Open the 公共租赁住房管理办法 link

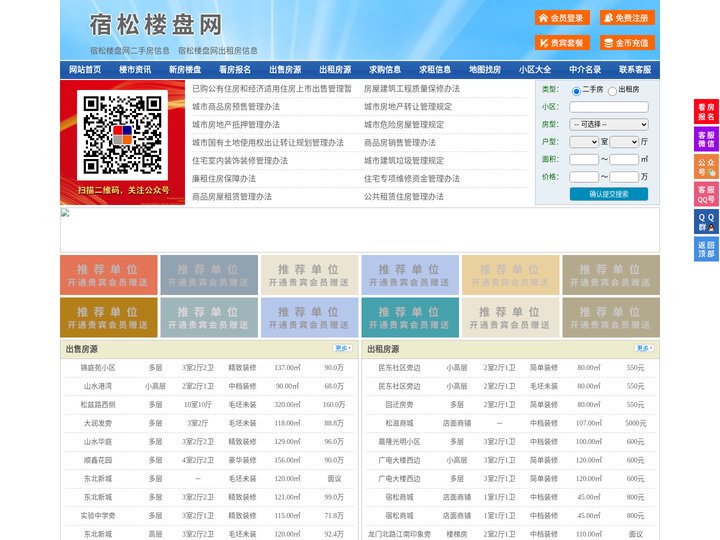point(404,197)
